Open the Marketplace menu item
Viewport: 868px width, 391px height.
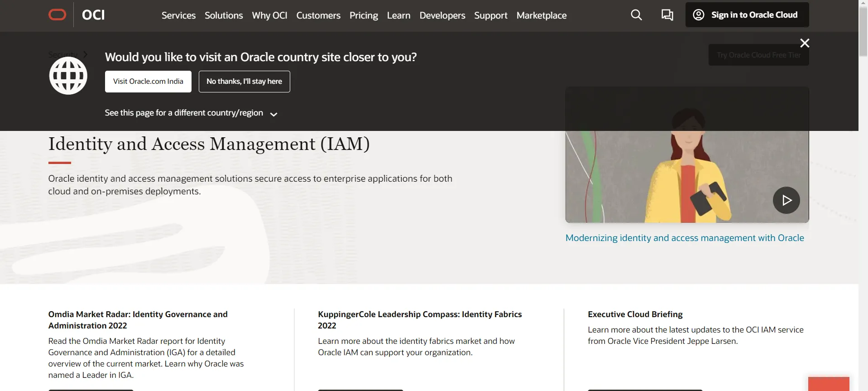tap(542, 15)
